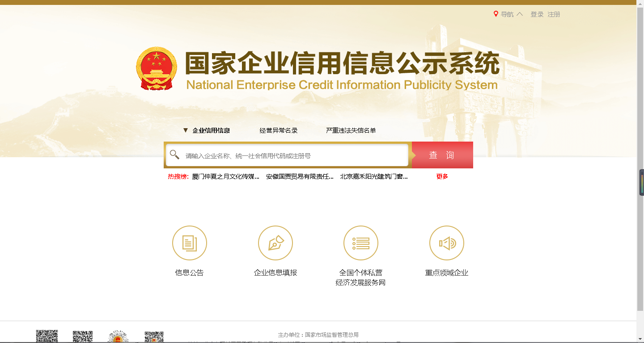Image resolution: width=644 pixels, height=343 pixels.
Task: Expand the 导航 navigation chevron
Action: click(x=520, y=14)
